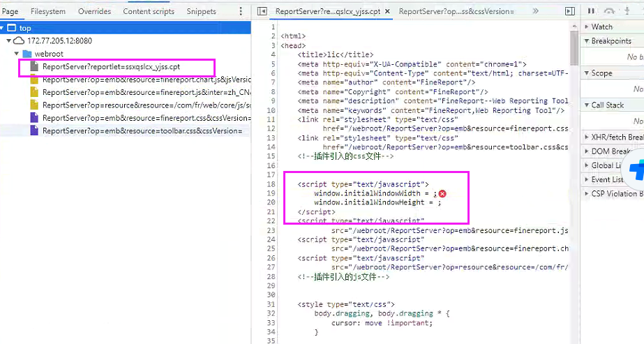This screenshot has height=344, width=644.
Task: Click the window.initialWindowHeight code line
Action: pyautogui.click(x=378, y=202)
